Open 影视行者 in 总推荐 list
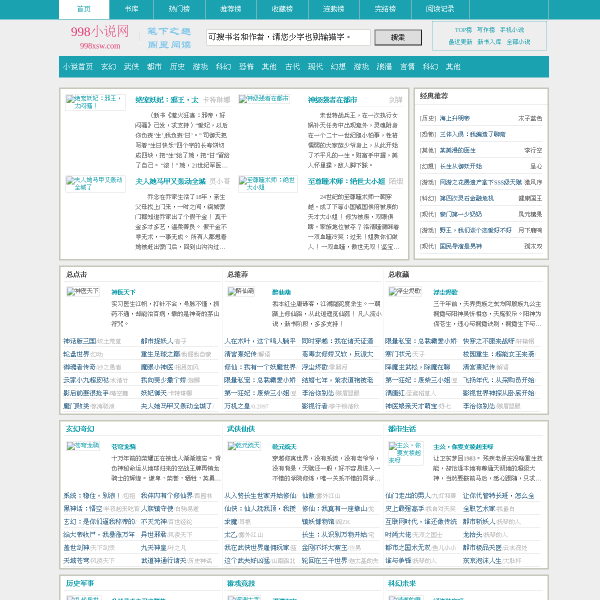This screenshot has width=600, height=600. pos(315,406)
